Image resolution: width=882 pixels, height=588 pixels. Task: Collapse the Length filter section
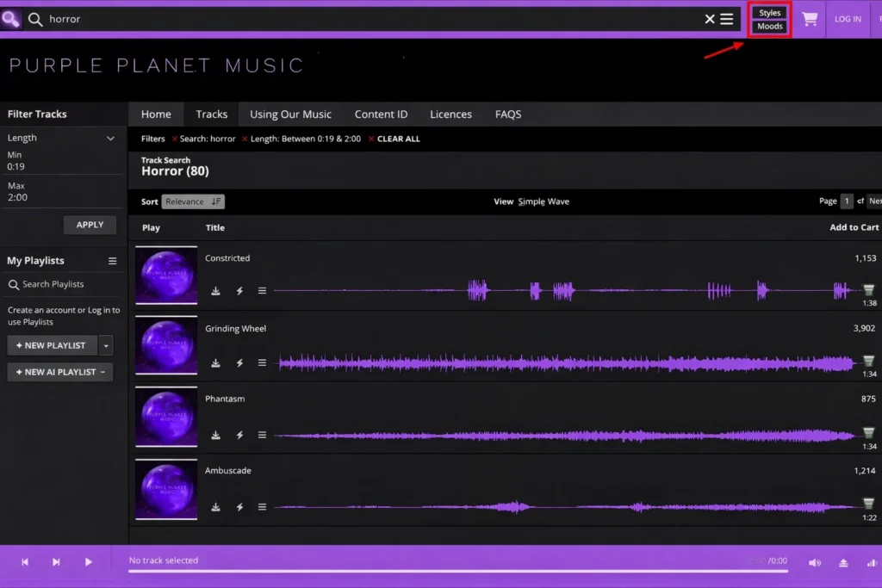(x=110, y=137)
